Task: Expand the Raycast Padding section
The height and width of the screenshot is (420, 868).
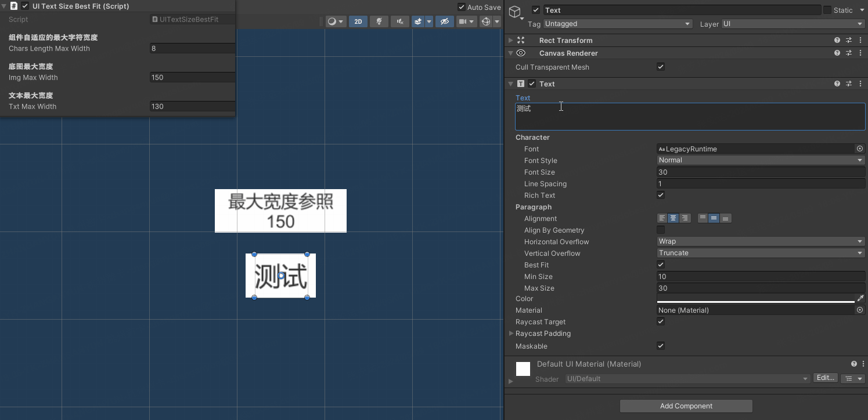Action: tap(512, 334)
